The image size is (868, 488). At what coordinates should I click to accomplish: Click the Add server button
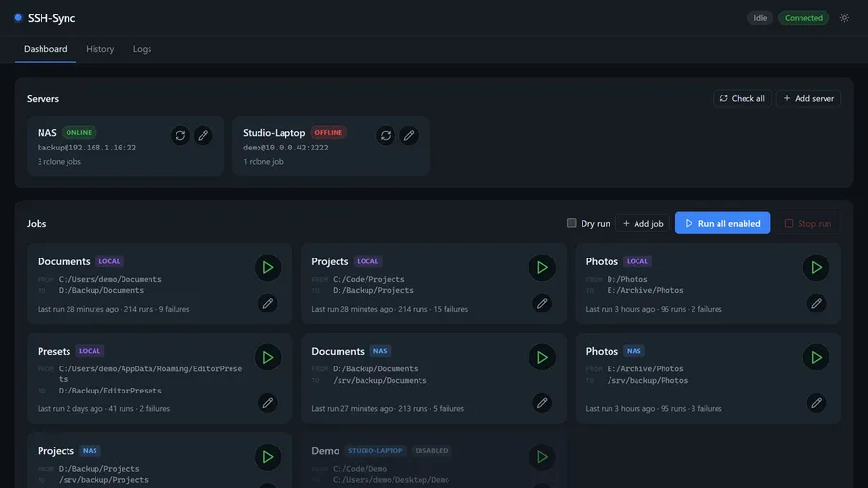pyautogui.click(x=809, y=98)
